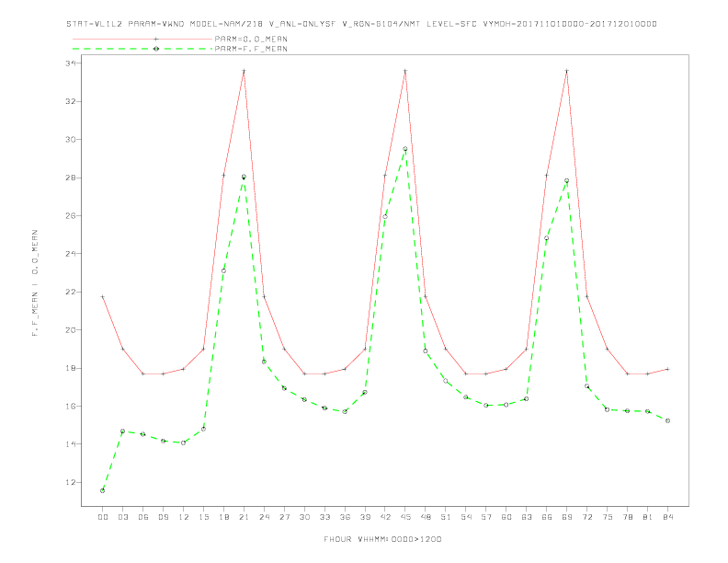Viewport: 728px width, 563px height.
Task: Click x-axis tick label 75
Action: 608,517
